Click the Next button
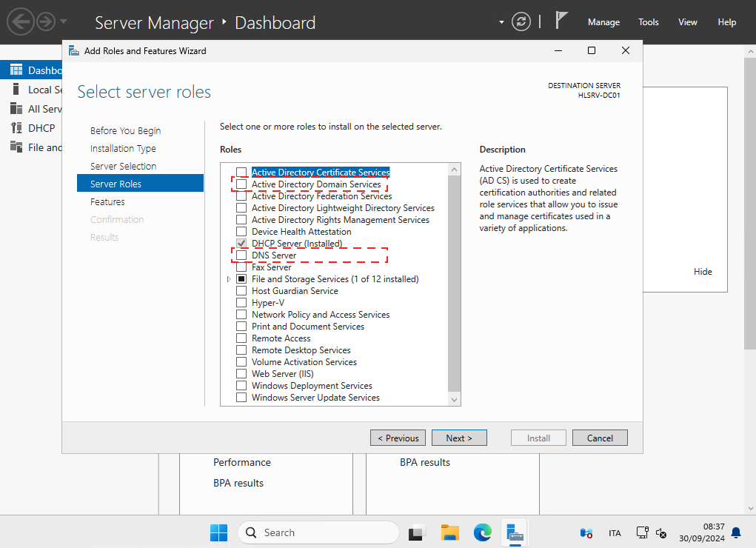 pos(458,438)
